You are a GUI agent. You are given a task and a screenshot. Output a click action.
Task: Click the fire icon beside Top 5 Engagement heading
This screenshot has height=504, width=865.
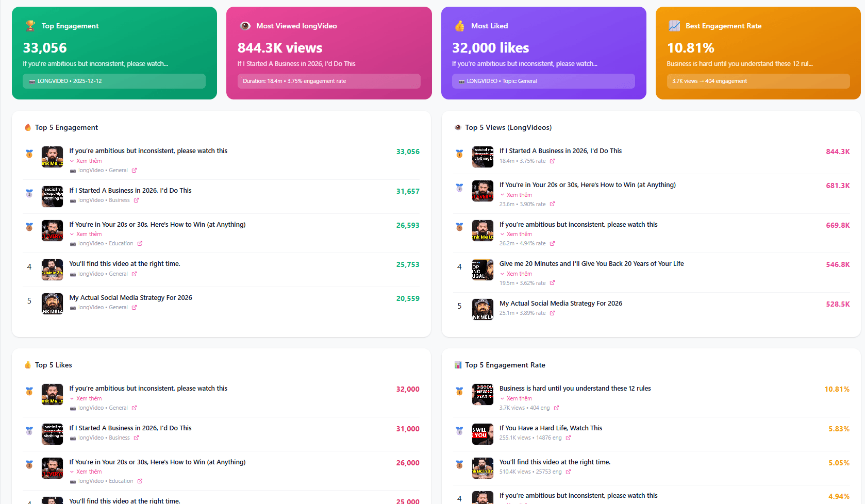pyautogui.click(x=27, y=127)
